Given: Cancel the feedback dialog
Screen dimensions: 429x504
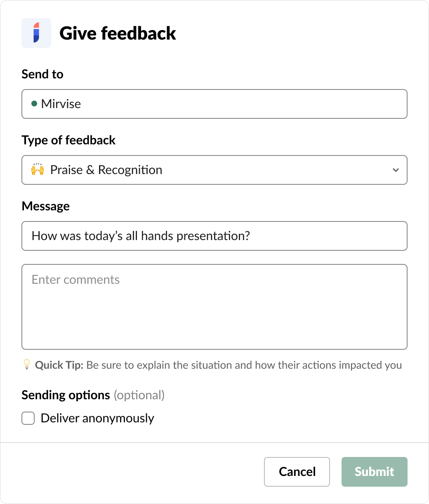Looking at the screenshot, I should pyautogui.click(x=297, y=472).
